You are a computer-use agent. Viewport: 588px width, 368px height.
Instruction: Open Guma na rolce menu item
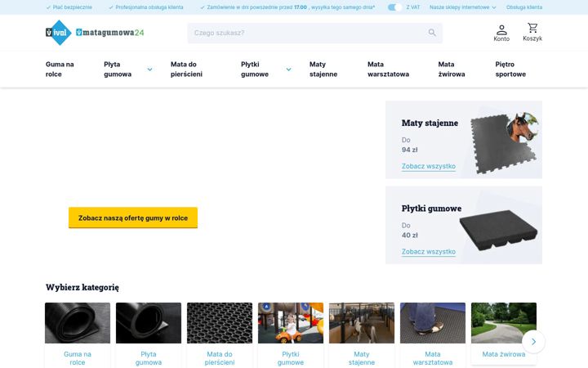coord(60,69)
